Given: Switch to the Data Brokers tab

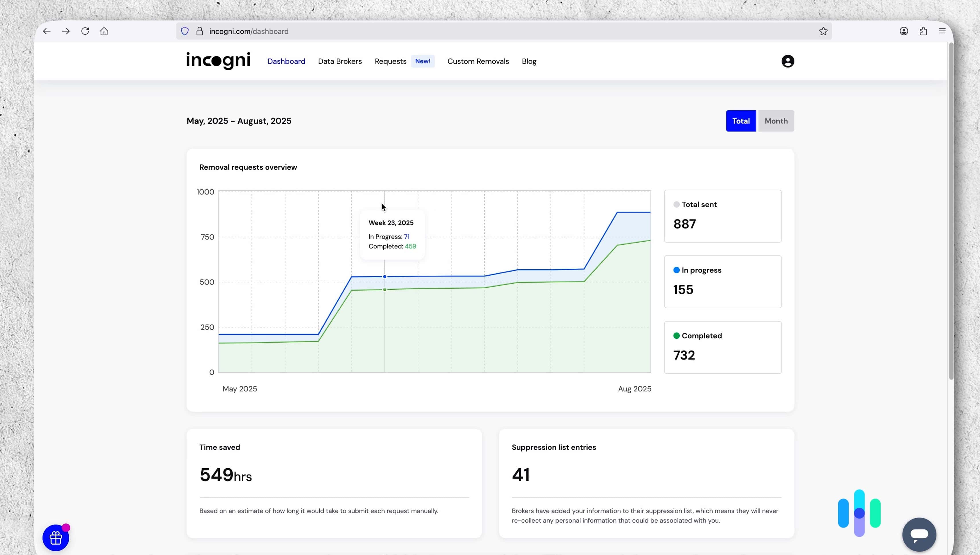Looking at the screenshot, I should [x=340, y=61].
